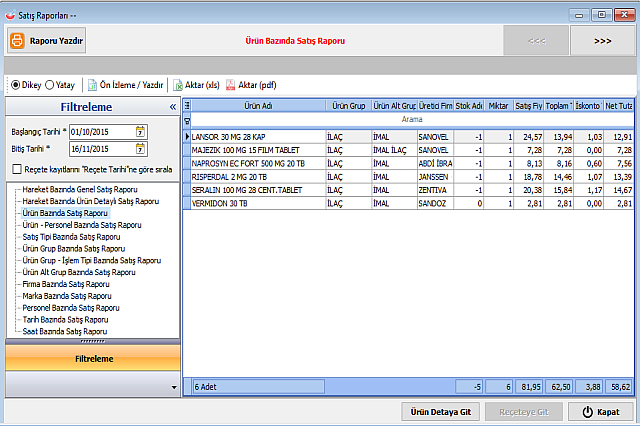Screen dimensions: 640x426
Task: Collapse the Filtreleme panel with double chevron
Action: [x=172, y=106]
